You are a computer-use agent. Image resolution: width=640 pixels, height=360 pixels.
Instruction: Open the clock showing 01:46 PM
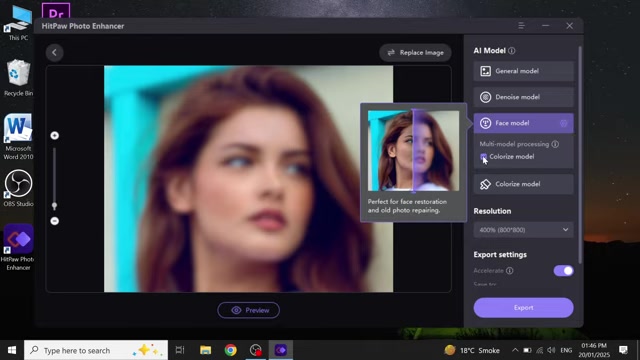(x=594, y=350)
